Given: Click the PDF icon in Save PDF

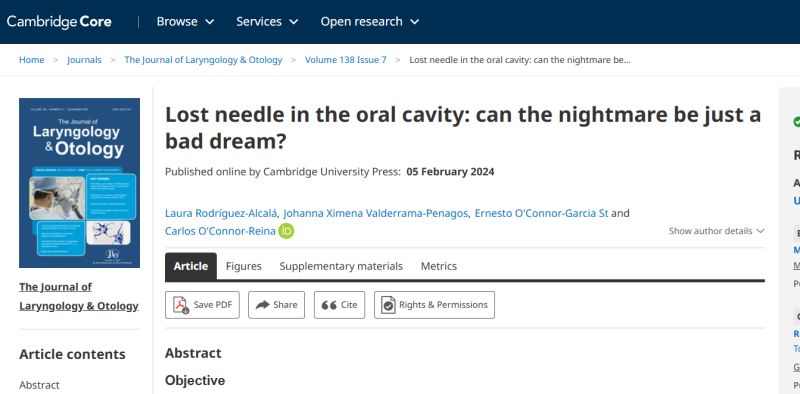Looking at the screenshot, I should [x=181, y=305].
